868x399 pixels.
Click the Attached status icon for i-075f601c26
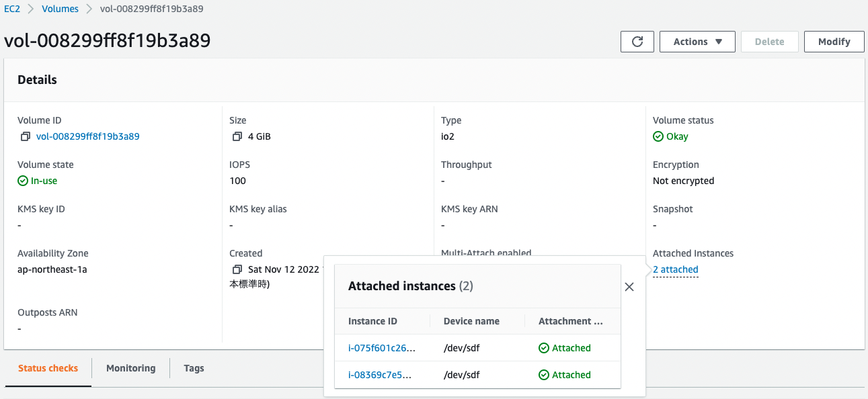coord(544,348)
